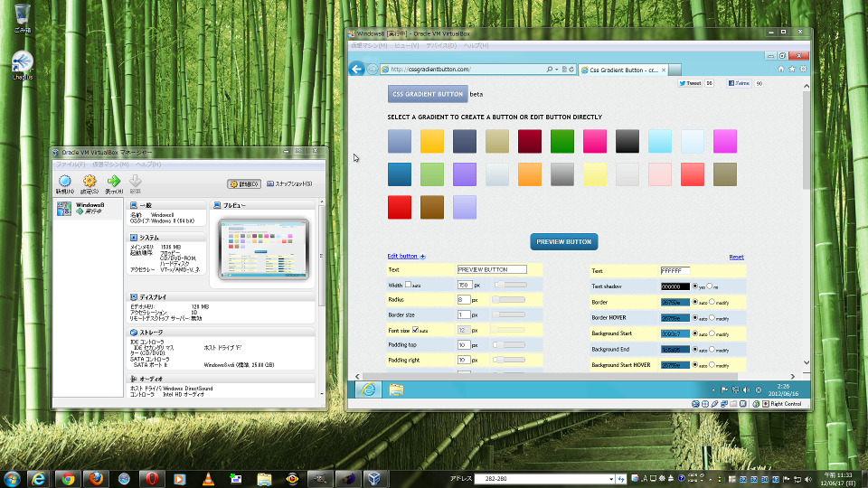Click the System (システム) section header
This screenshot has height=488, width=868.
[166, 238]
